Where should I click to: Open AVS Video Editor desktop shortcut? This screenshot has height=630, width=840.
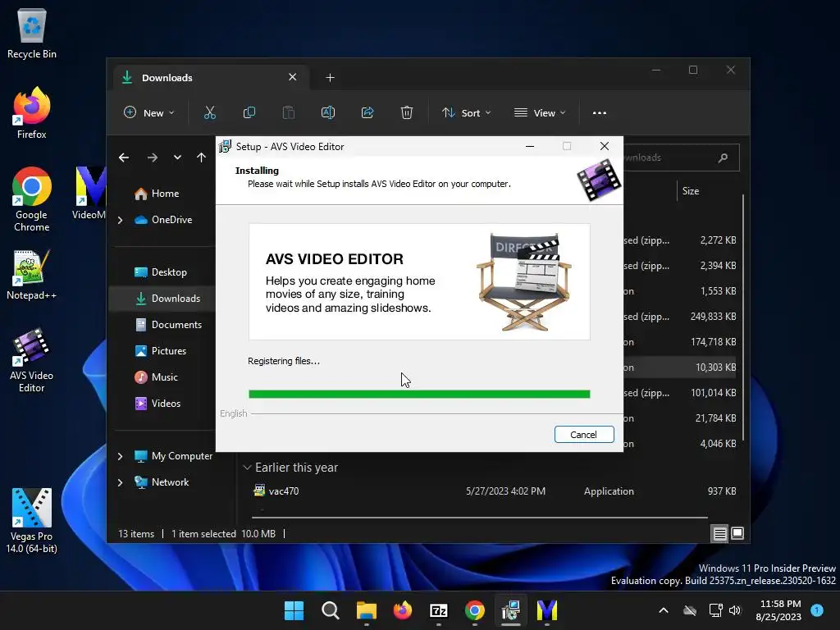point(32,361)
